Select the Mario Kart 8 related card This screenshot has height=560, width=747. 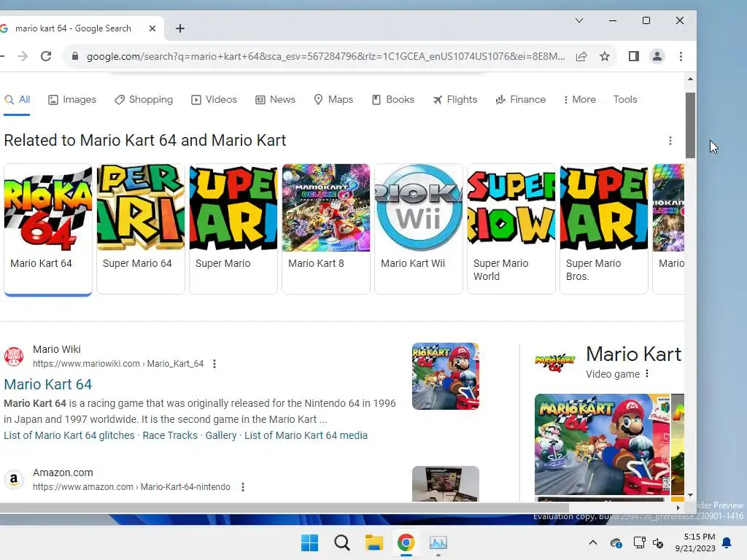click(326, 229)
